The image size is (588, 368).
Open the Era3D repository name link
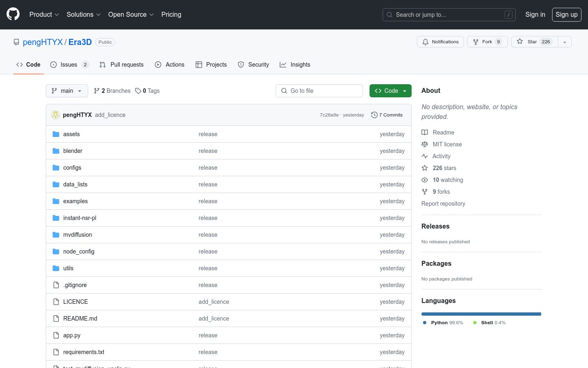[80, 42]
